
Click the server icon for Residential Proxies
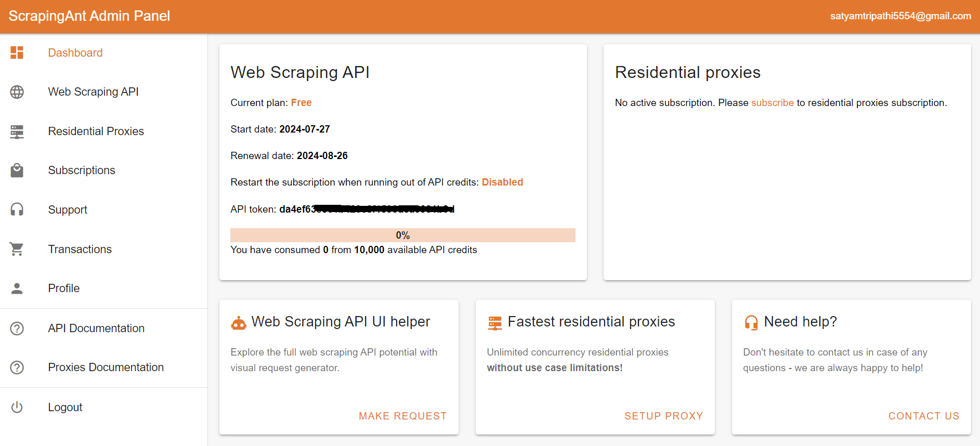click(x=17, y=132)
